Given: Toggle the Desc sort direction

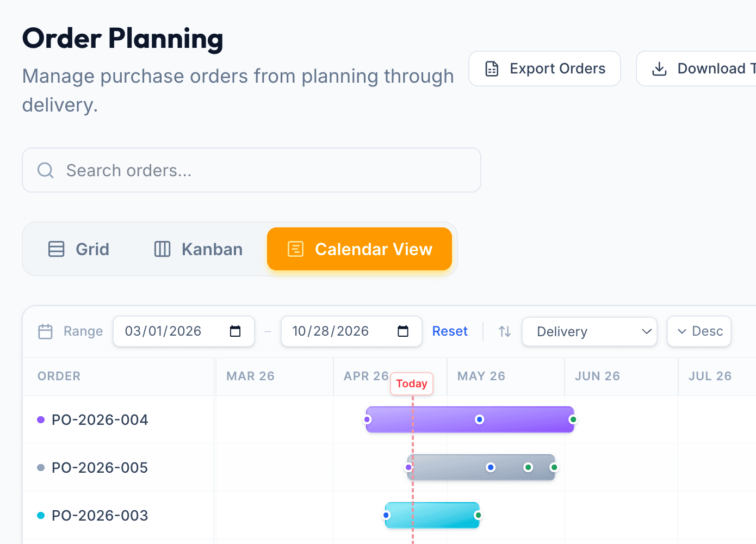Looking at the screenshot, I should [699, 331].
